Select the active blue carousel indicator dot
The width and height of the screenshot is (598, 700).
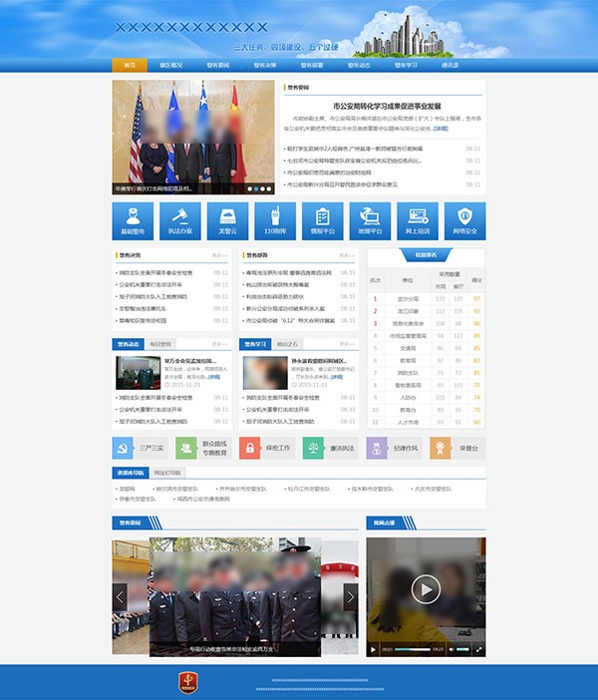[x=256, y=187]
